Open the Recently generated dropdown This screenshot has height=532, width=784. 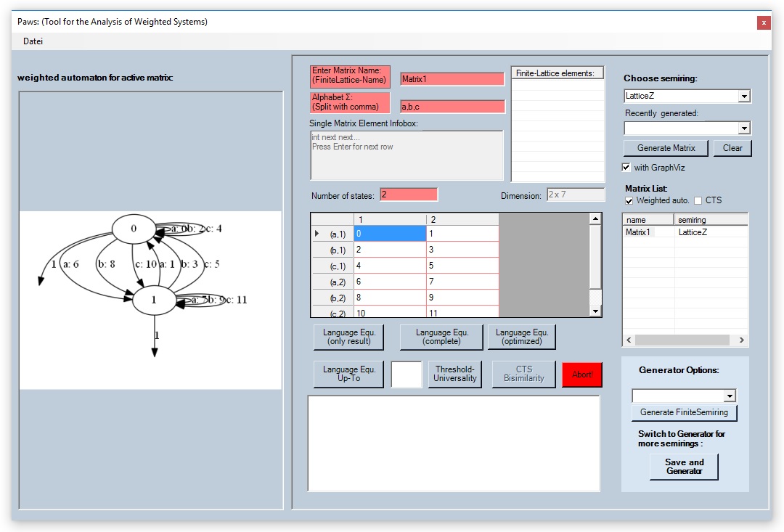(x=743, y=128)
